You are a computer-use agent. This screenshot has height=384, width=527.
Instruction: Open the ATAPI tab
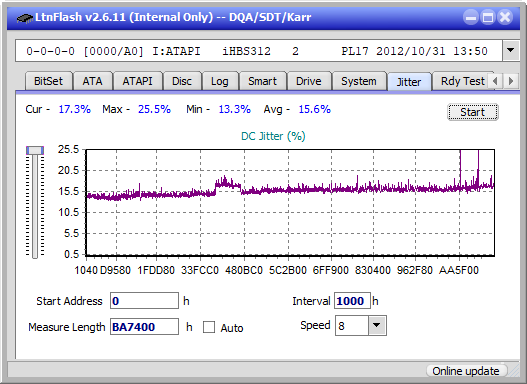[x=137, y=81]
